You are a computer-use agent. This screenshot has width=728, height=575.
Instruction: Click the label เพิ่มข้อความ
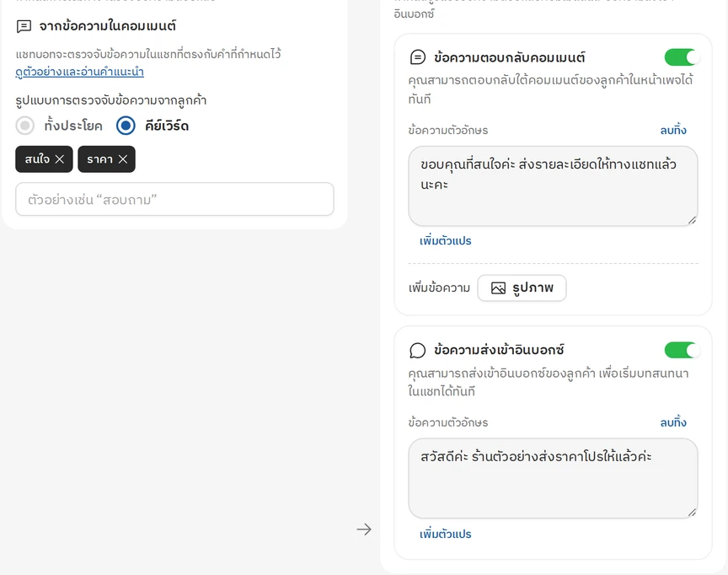[x=439, y=288]
